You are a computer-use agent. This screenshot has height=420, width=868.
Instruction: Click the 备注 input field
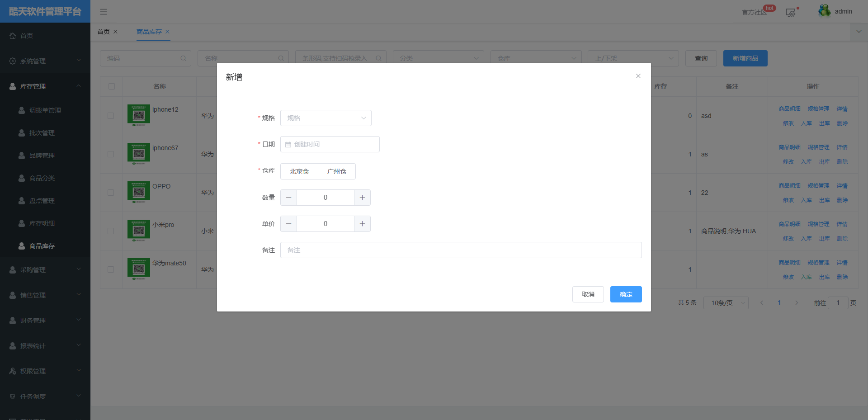pyautogui.click(x=461, y=250)
